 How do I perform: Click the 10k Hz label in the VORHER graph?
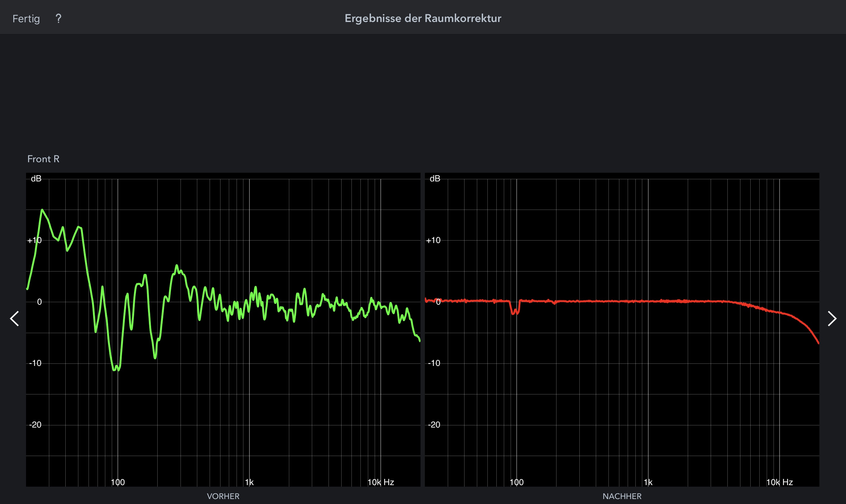coord(381,482)
